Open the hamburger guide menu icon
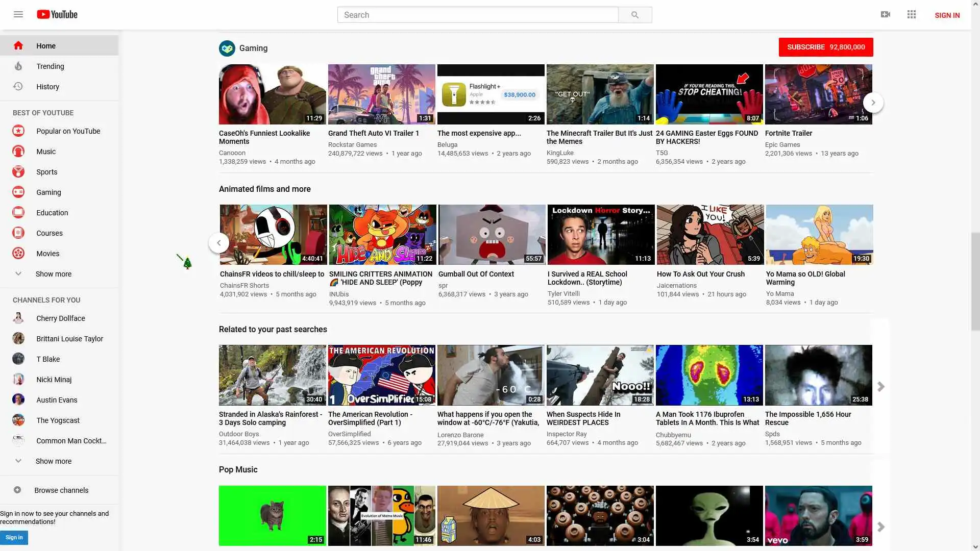Image resolution: width=980 pixels, height=551 pixels. coord(18,14)
